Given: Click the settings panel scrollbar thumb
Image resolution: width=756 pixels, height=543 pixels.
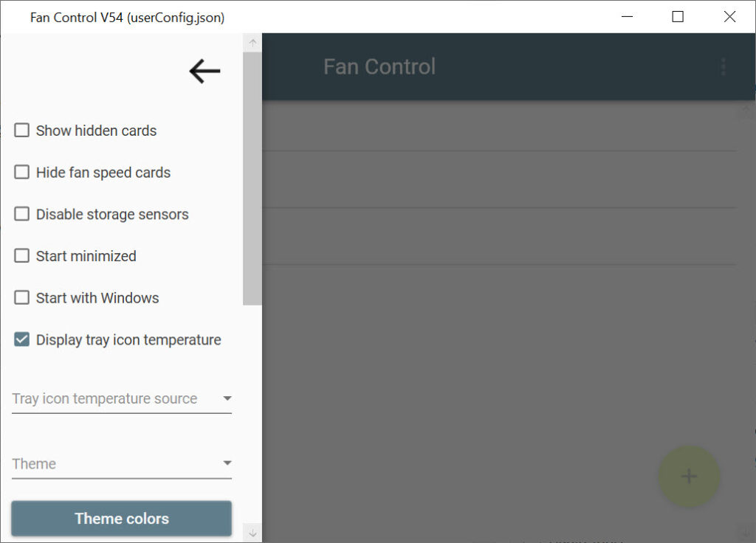Looking at the screenshot, I should 252,179.
